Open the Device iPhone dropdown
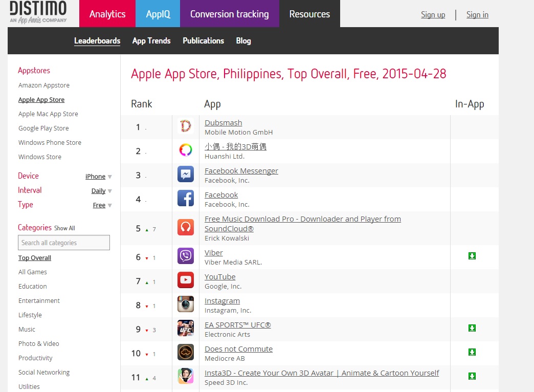Image resolution: width=534 pixels, height=392 pixels. (x=99, y=177)
